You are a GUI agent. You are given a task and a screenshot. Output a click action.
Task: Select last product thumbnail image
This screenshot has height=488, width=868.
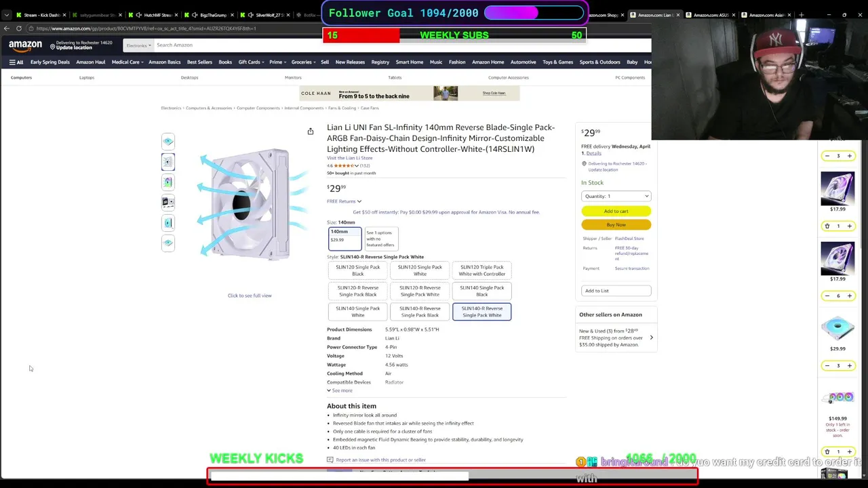pos(168,243)
